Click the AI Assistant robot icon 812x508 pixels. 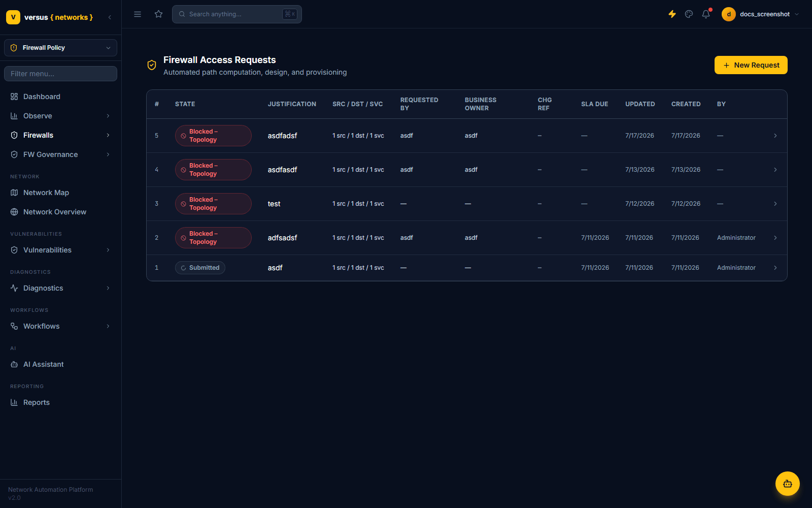click(x=14, y=364)
